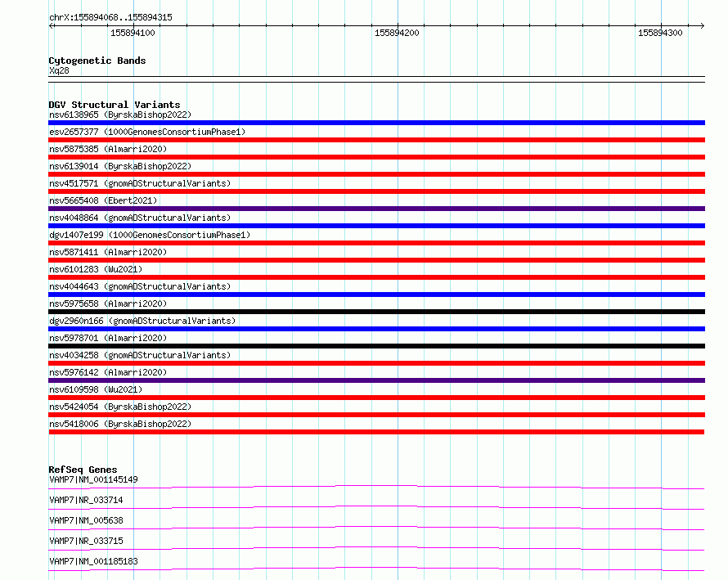
Task: Click the right arrow on the ruler
Action: point(702,25)
